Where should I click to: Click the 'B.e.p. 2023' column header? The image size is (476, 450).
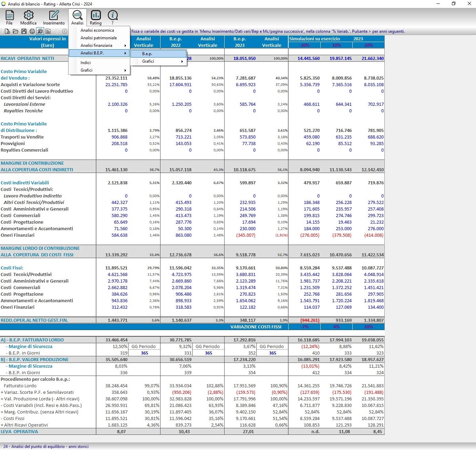pos(240,42)
